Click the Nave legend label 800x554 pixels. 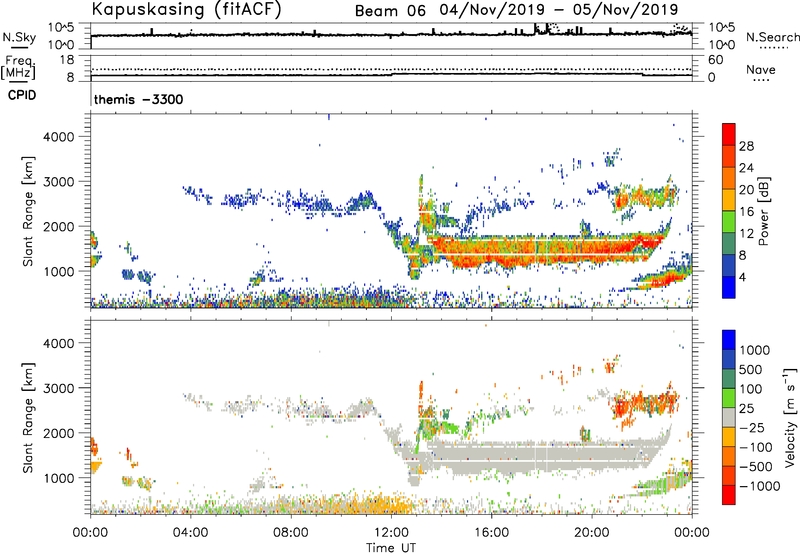coord(761,70)
